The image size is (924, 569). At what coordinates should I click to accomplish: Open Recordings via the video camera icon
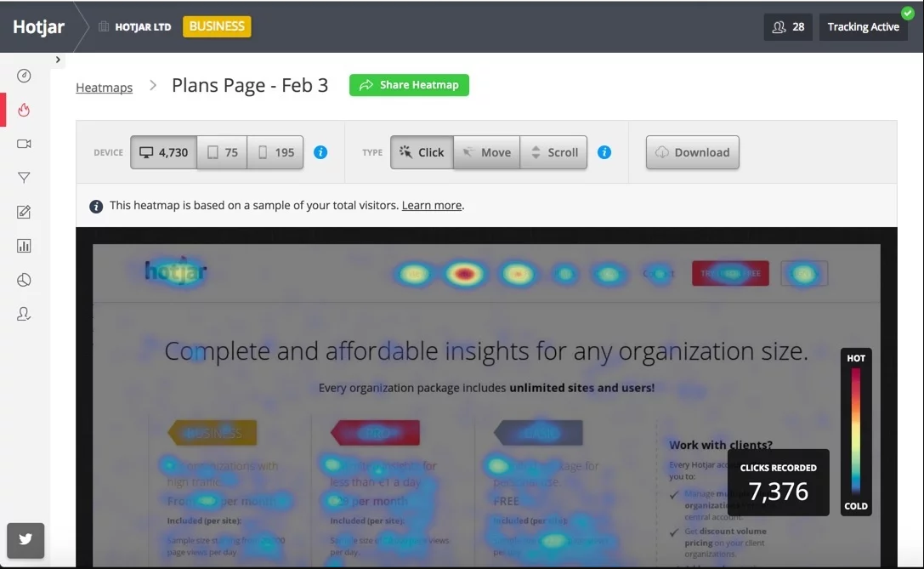[24, 144]
